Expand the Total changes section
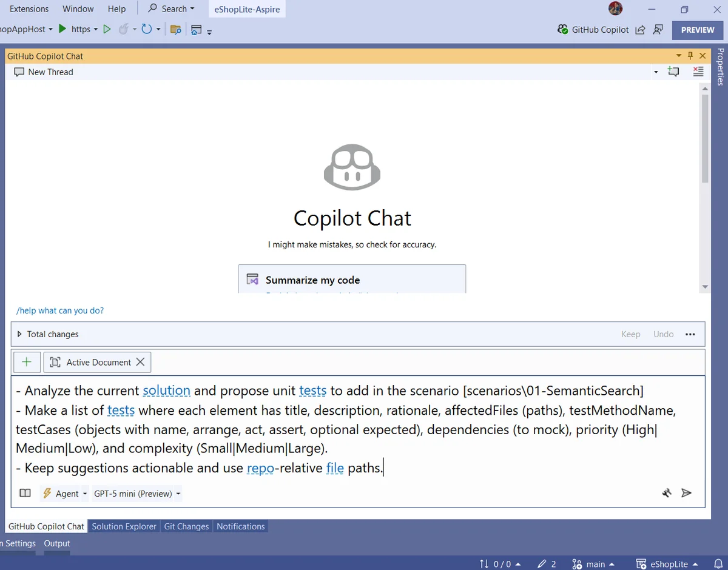Viewport: 728px width, 570px height. tap(19, 334)
